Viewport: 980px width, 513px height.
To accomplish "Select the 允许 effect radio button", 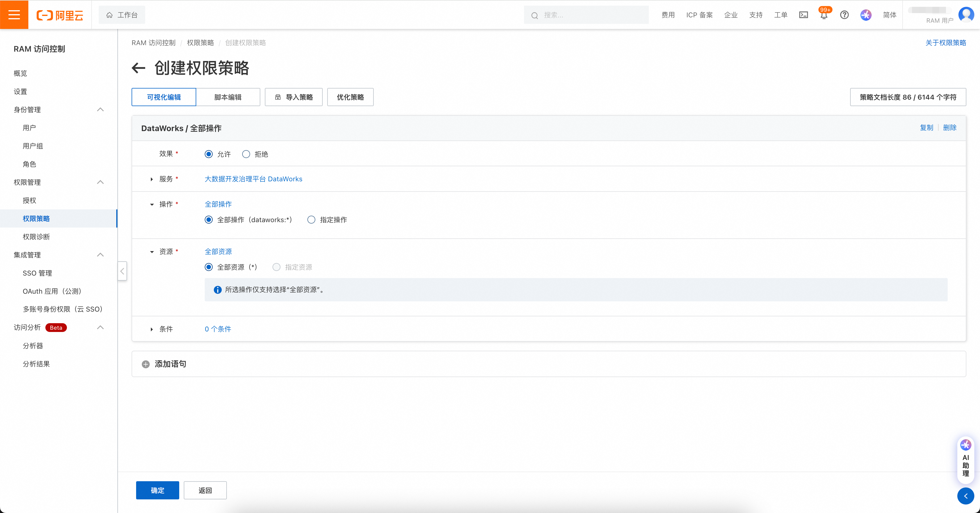I will pyautogui.click(x=208, y=154).
